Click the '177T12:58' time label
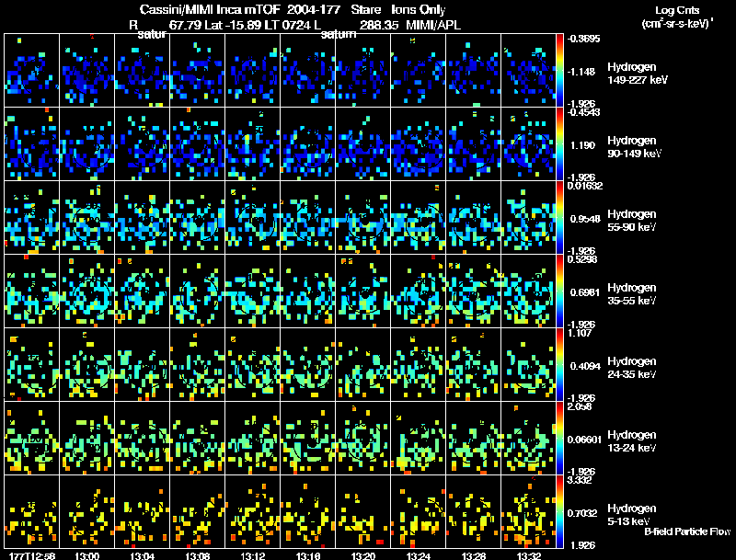Viewport: 736px width, 560px height. [32, 555]
